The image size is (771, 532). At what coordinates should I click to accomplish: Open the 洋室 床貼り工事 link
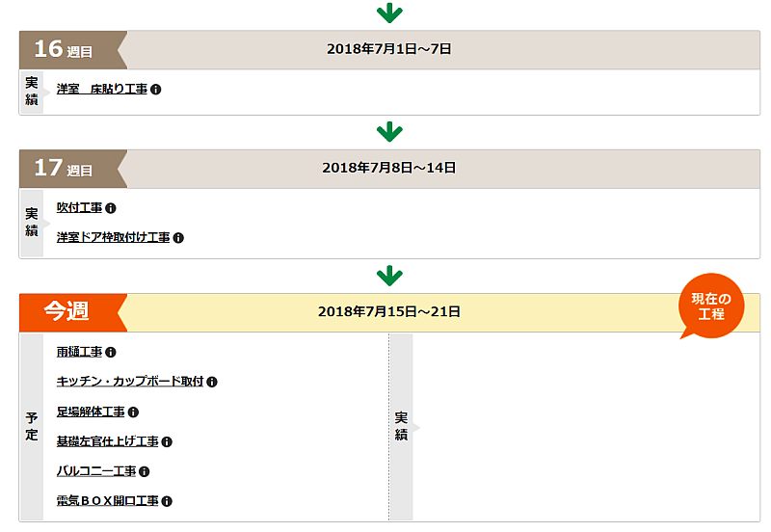coord(102,89)
